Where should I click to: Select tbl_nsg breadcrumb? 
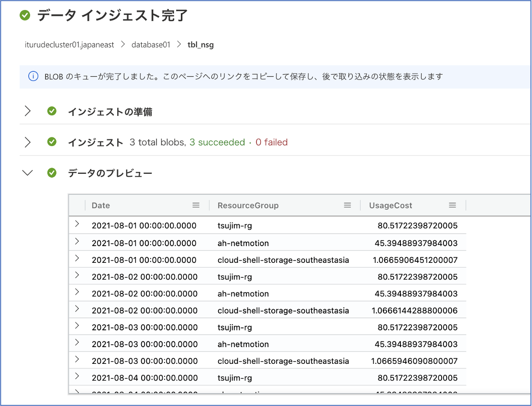200,45
